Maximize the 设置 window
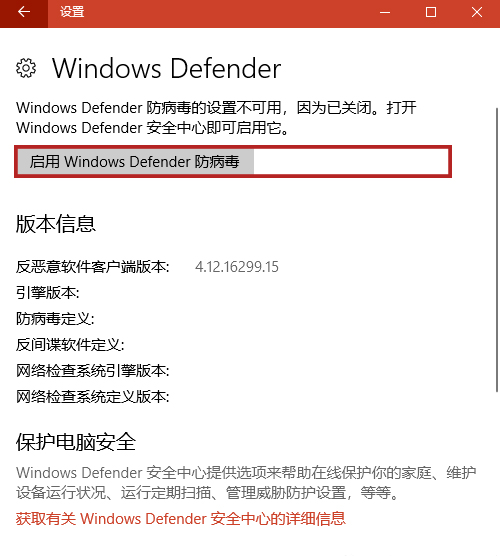500x556 pixels. point(431,12)
